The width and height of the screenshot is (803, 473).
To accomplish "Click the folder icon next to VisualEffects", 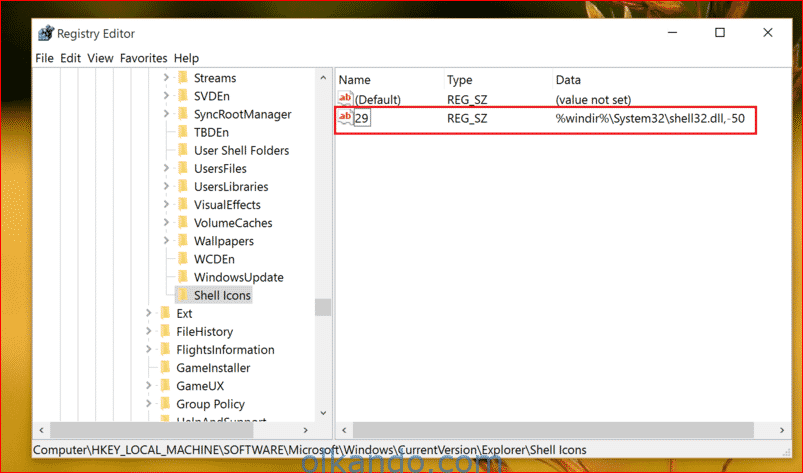I will point(183,205).
